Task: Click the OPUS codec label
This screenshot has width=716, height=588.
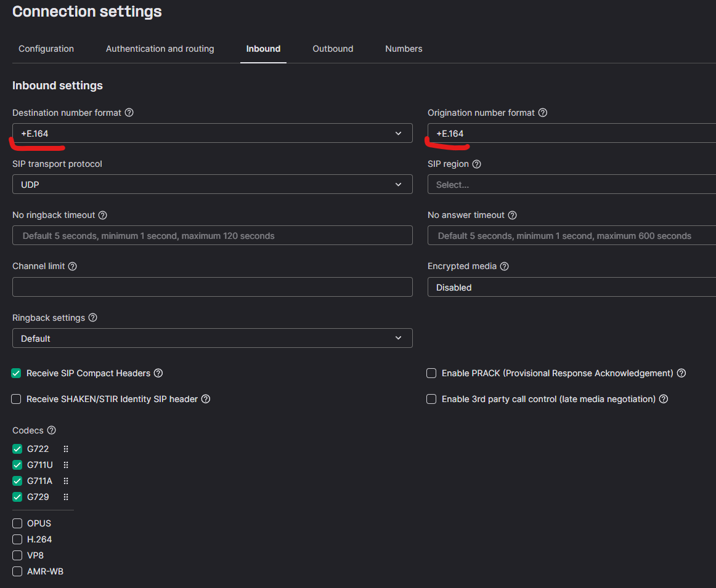Action: 39,523
